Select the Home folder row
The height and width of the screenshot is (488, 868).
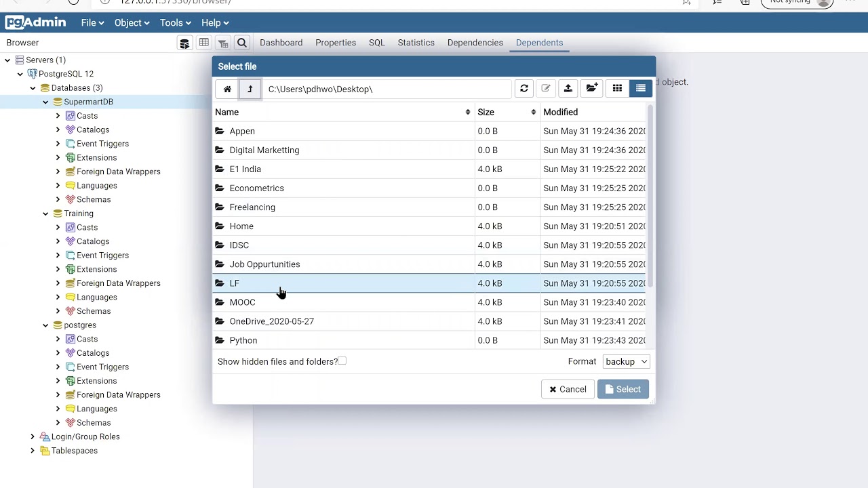[x=429, y=226]
